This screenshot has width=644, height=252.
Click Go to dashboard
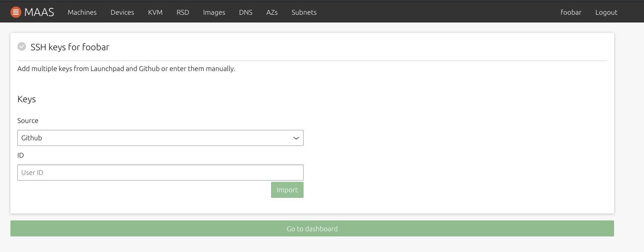pyautogui.click(x=312, y=228)
